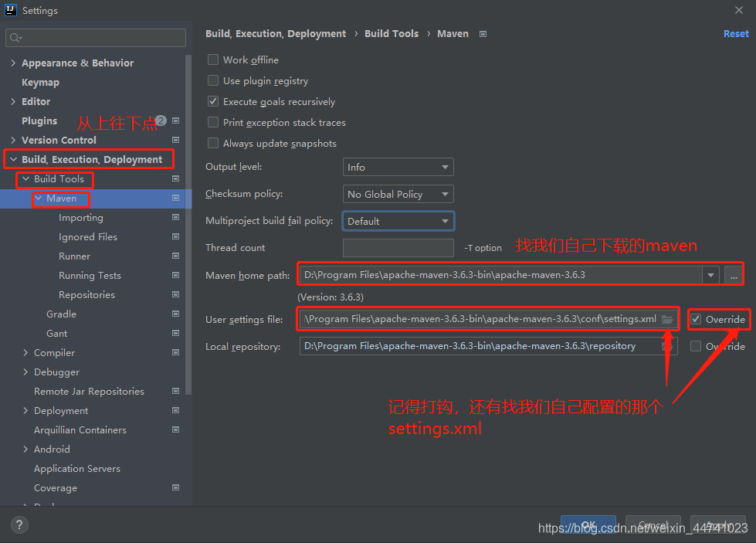This screenshot has height=543, width=756.
Task: Enable Always update snapshots checkbox
Action: pyautogui.click(x=212, y=143)
